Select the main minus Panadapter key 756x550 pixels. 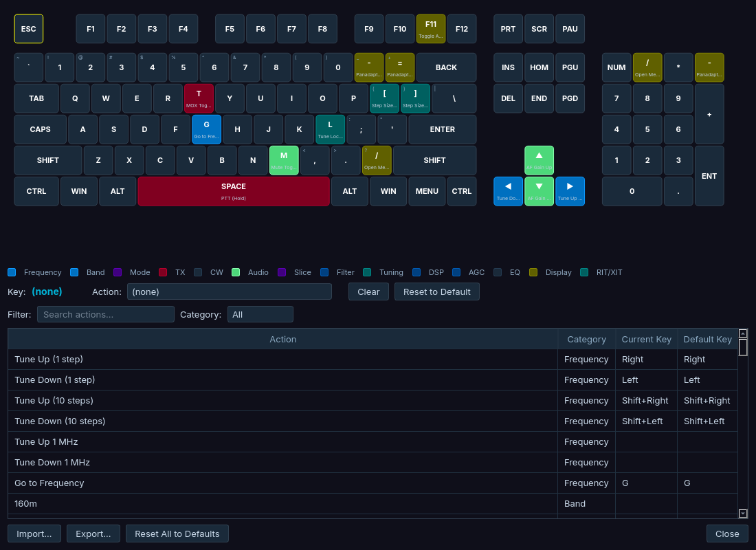click(369, 67)
